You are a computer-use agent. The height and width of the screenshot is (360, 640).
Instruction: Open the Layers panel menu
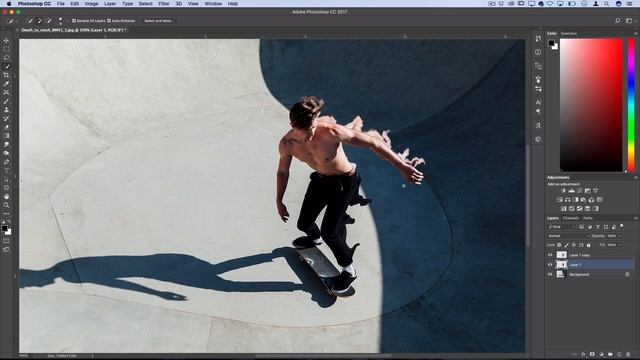[x=636, y=218]
